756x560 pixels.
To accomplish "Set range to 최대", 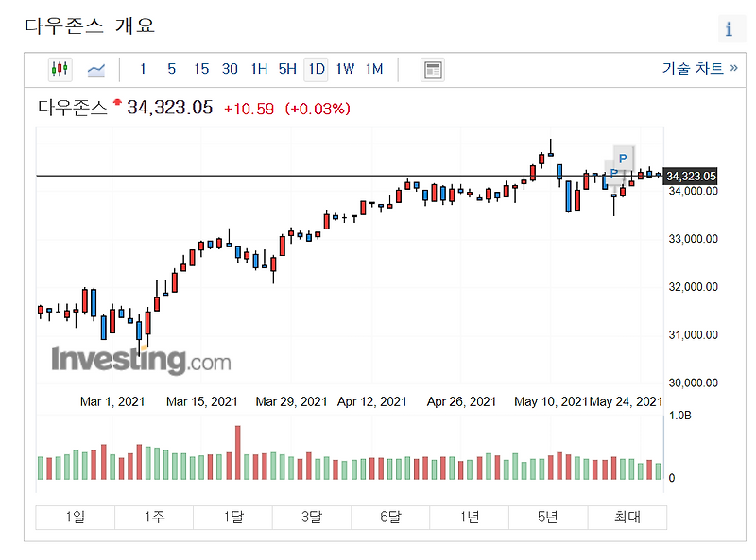I will (627, 518).
